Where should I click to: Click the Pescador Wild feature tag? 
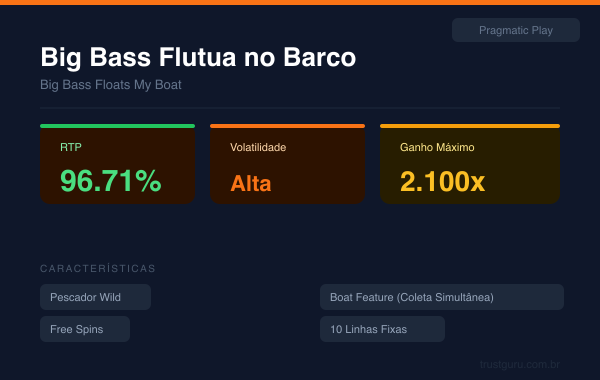point(95,297)
